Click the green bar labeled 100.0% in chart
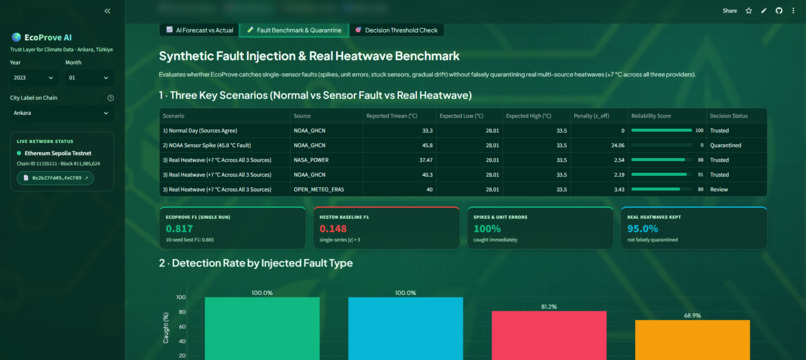 point(262,329)
